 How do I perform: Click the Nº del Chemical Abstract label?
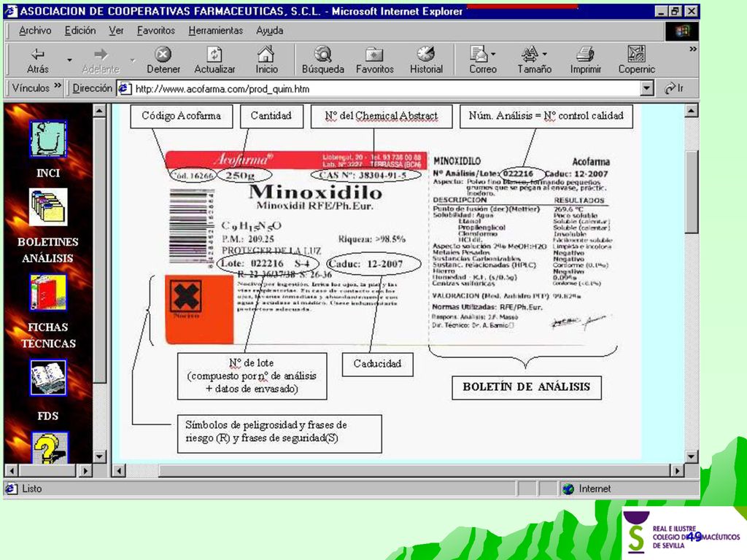pos(381,116)
